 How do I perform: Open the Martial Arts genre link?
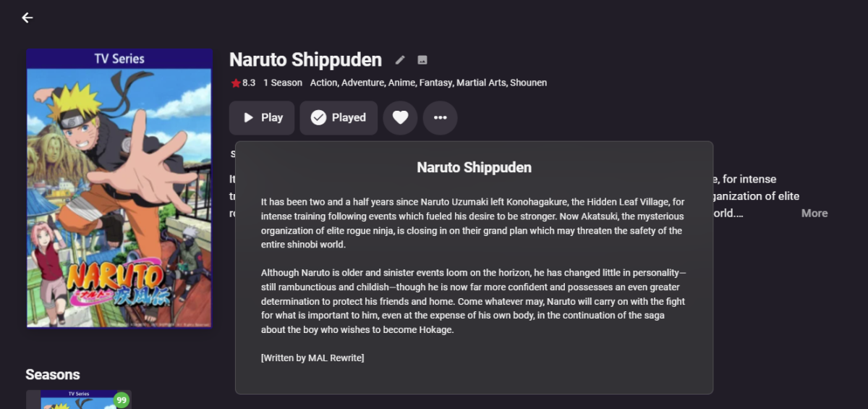pyautogui.click(x=481, y=83)
